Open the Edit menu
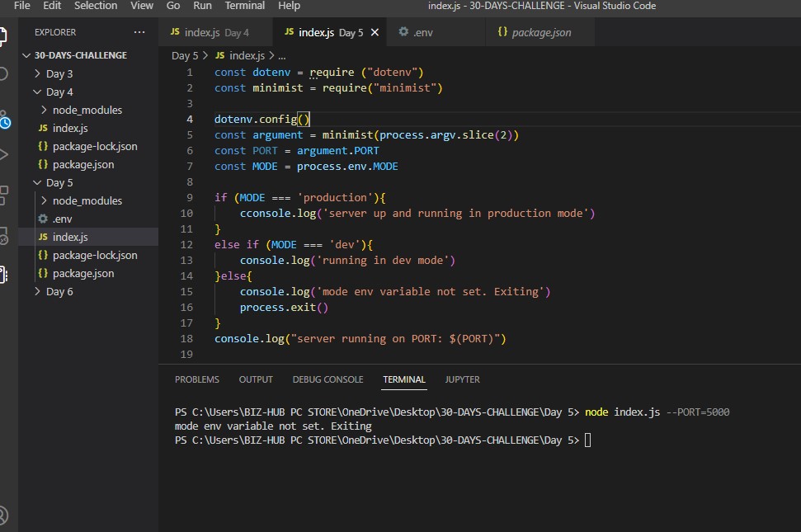The width and height of the screenshot is (801, 532). (x=52, y=6)
